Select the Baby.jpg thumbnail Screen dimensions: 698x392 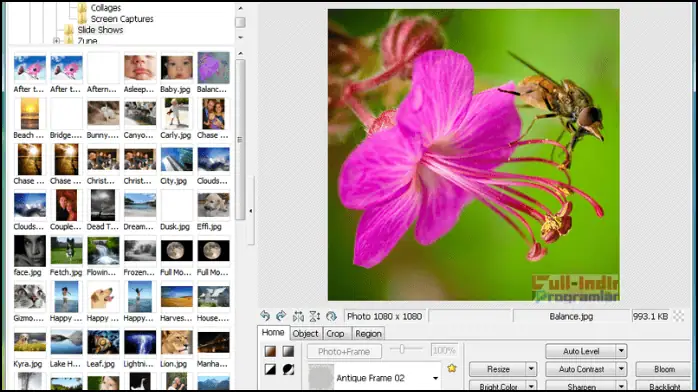tap(177, 68)
